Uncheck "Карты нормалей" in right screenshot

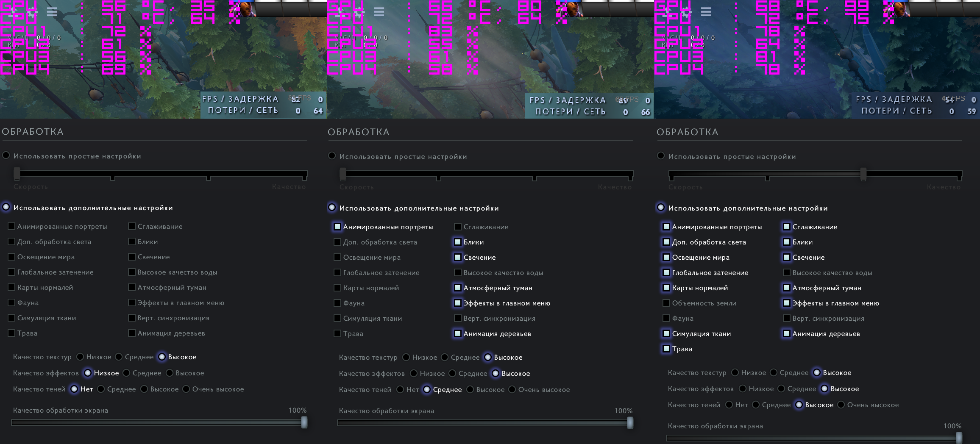coord(666,288)
